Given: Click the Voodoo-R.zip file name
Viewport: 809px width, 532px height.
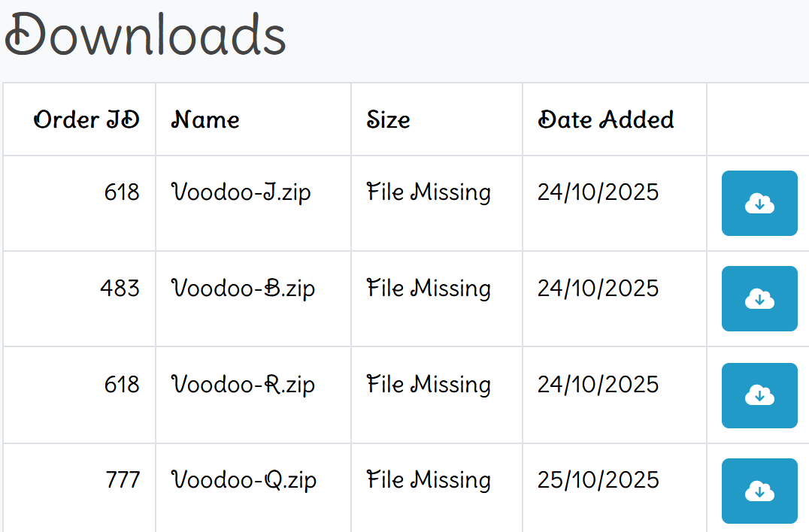Looking at the screenshot, I should [244, 385].
